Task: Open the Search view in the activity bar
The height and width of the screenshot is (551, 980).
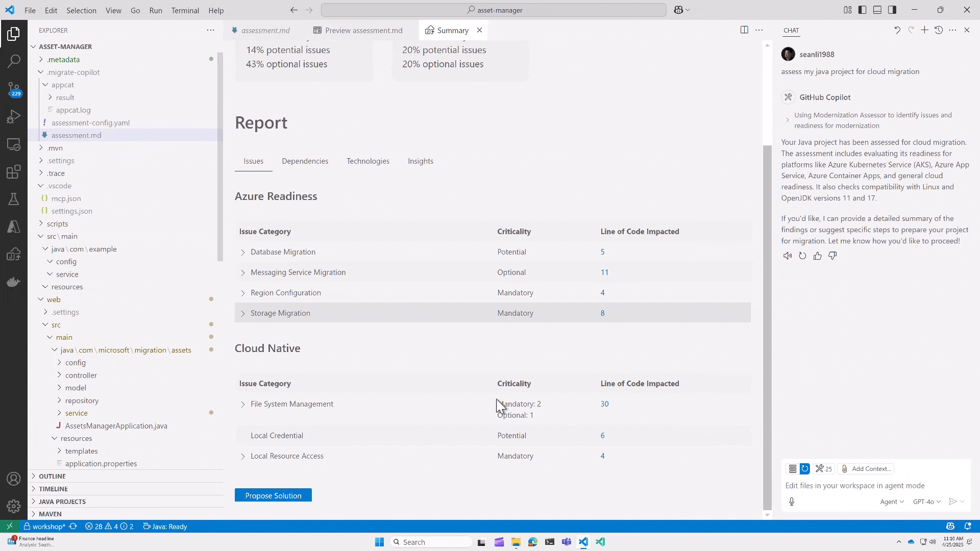Action: [x=14, y=61]
